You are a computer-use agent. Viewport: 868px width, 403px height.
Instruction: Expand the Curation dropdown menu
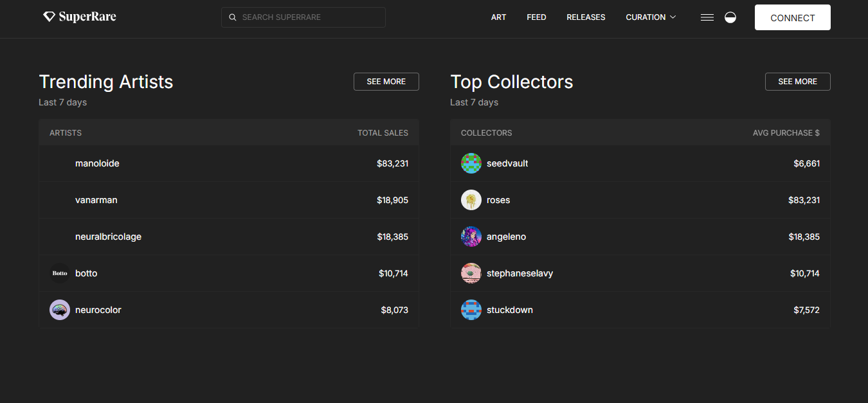(x=651, y=17)
